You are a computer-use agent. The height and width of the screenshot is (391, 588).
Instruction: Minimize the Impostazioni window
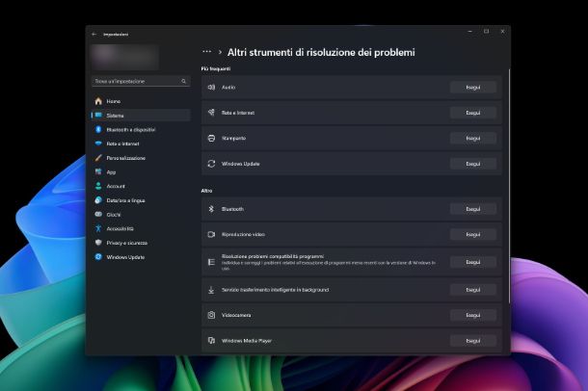(470, 32)
